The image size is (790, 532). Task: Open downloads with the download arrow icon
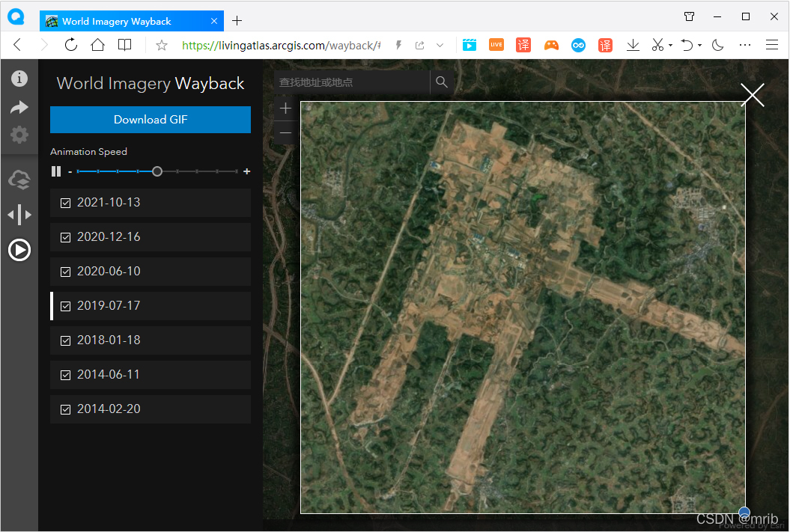point(633,46)
